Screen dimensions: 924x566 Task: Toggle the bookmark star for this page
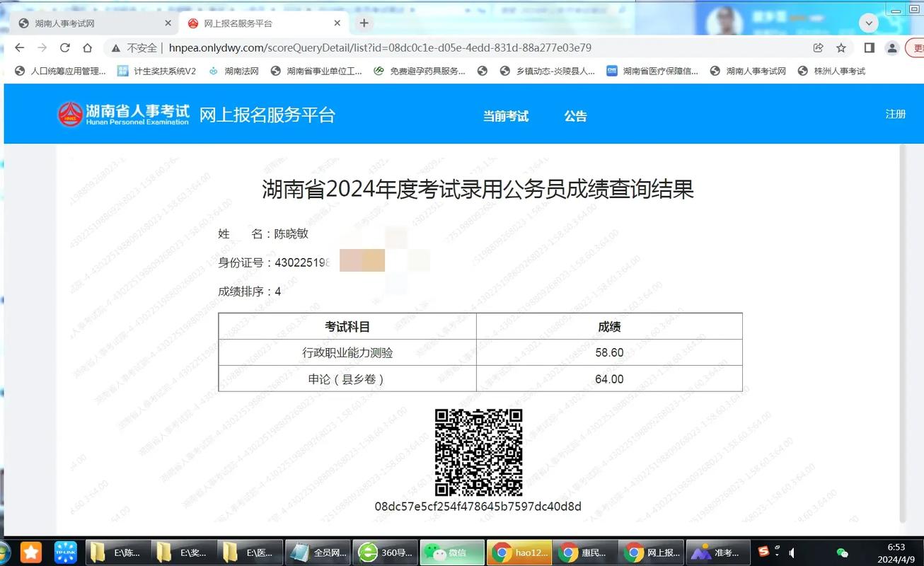tap(841, 48)
